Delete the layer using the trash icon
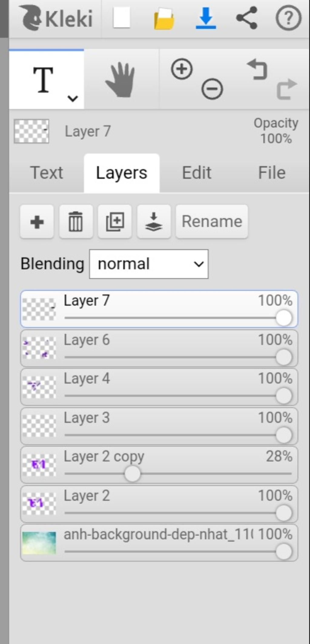The height and width of the screenshot is (644, 310). [x=76, y=222]
